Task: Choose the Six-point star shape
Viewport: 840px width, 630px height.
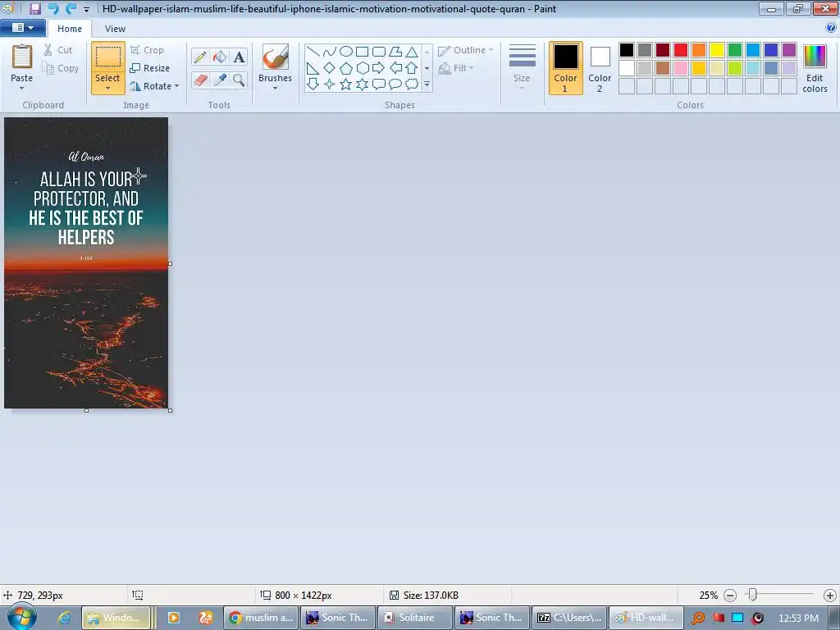Action: (x=362, y=84)
